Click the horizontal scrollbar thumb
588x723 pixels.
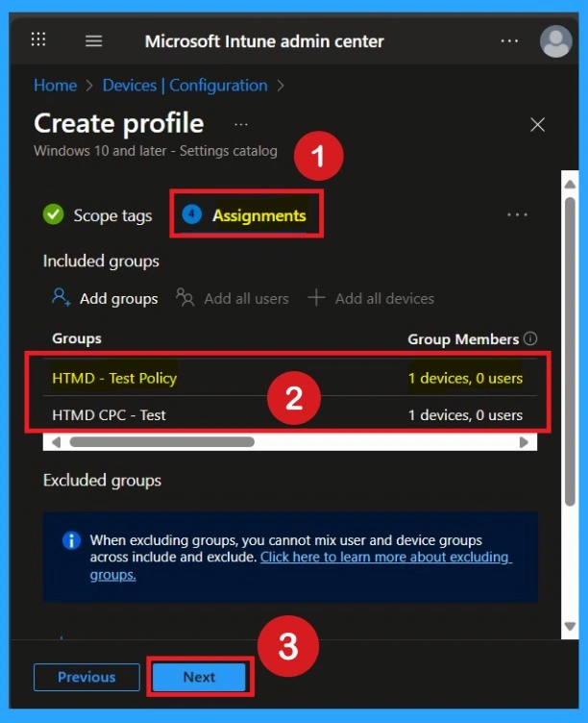click(161, 442)
